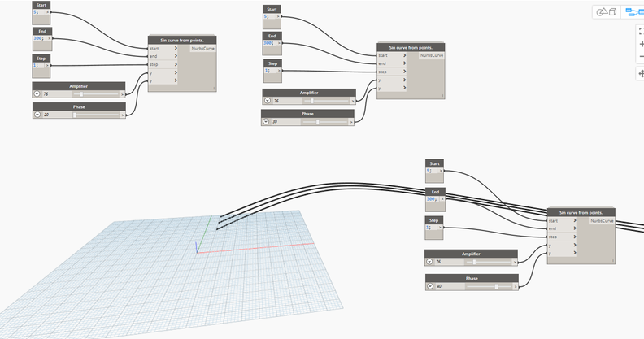644x339 pixels.
Task: Click NurbsCurve output of Phase 40 Sin curve node
Action: [x=602, y=221]
